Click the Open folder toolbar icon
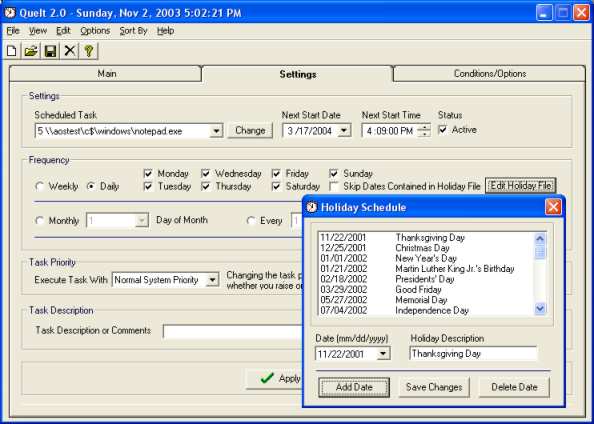Screen dimensions: 594x424 (31, 51)
